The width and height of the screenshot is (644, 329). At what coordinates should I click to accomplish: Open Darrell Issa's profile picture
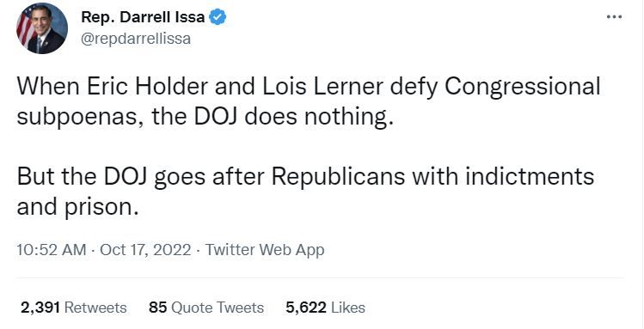click(42, 28)
